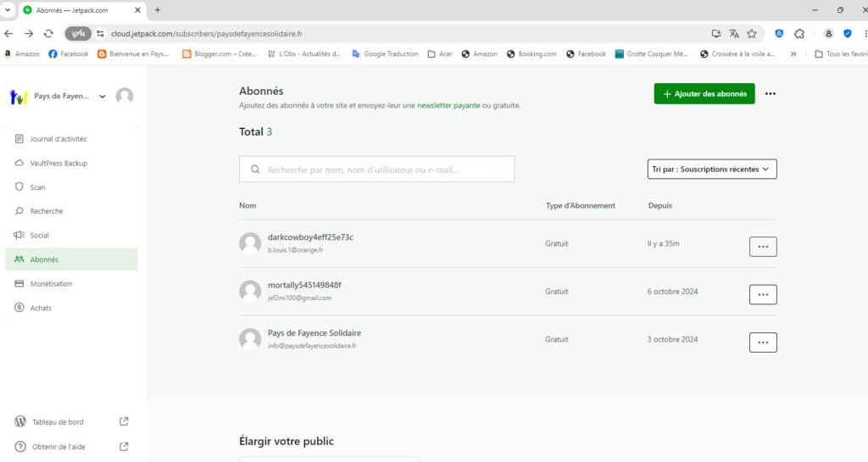Click the Obtenir de l'aide question icon
The image size is (868, 462).
19,447
